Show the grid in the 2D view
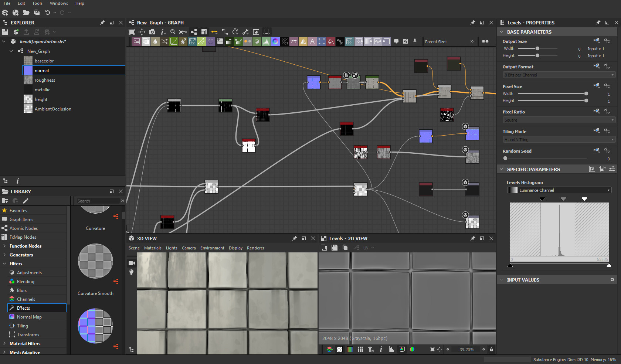This screenshot has height=364, width=621. pyautogui.click(x=360, y=349)
